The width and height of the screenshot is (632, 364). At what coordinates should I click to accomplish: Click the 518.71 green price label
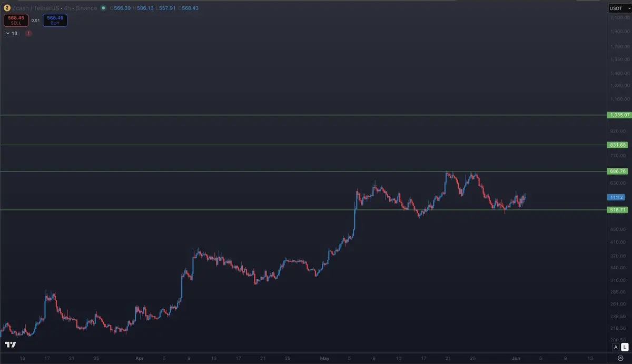[x=618, y=210]
